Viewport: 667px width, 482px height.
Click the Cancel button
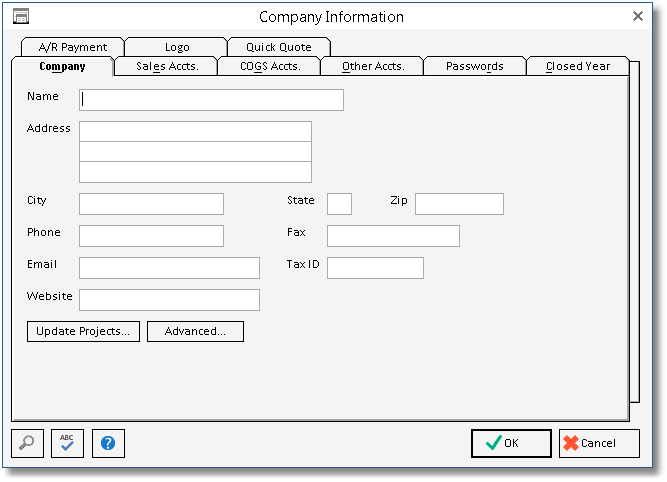click(599, 443)
